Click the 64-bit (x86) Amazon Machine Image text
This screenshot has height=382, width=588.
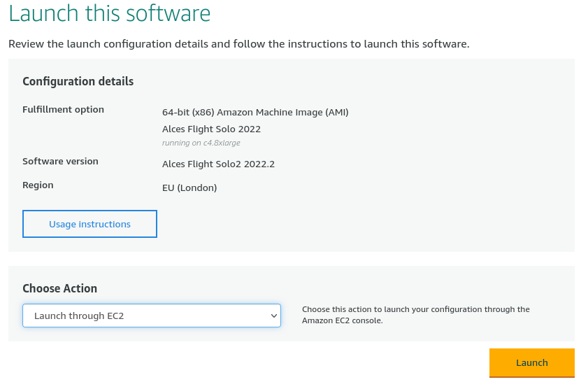click(255, 112)
